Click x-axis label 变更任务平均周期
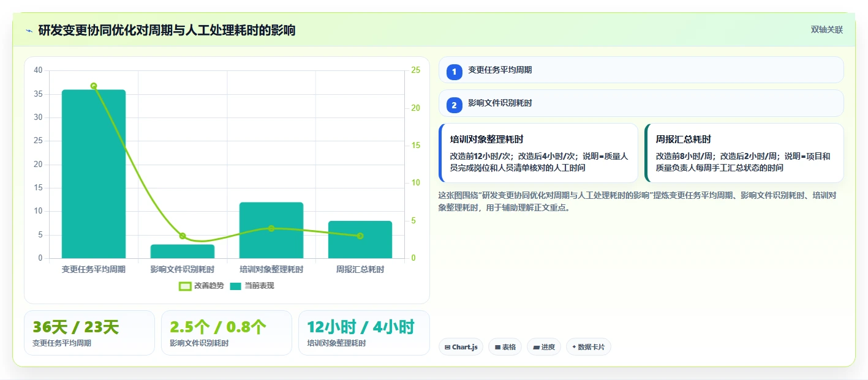Screen dimensions: 868x380 pos(94,269)
